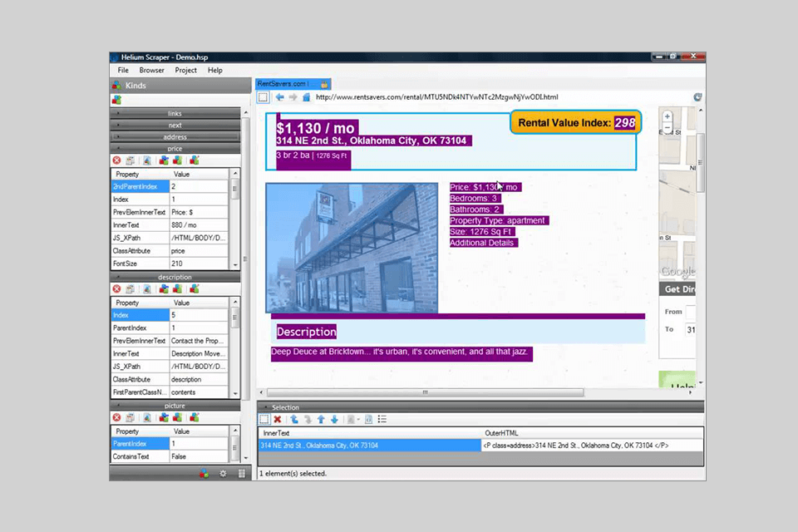Click the blocks-with-arrow icon in description toolbar
The width and height of the screenshot is (798, 532).
164,288
